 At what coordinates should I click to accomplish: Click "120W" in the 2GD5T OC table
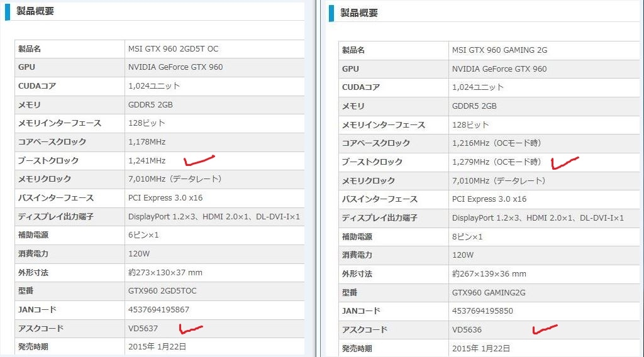(x=139, y=254)
